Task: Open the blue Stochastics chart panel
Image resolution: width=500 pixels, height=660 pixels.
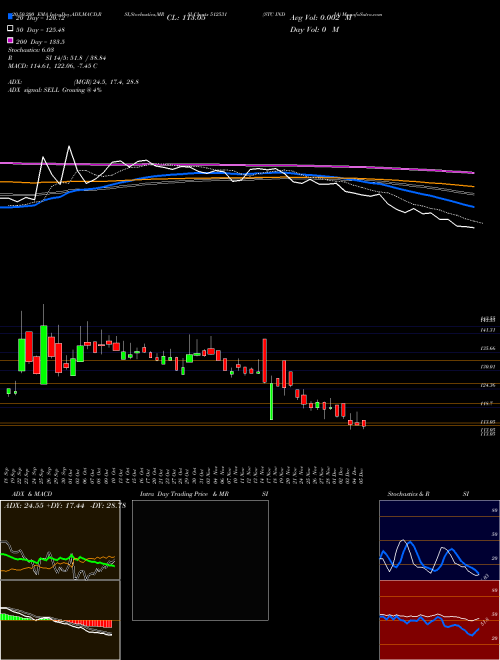Action: pyautogui.click(x=439, y=540)
